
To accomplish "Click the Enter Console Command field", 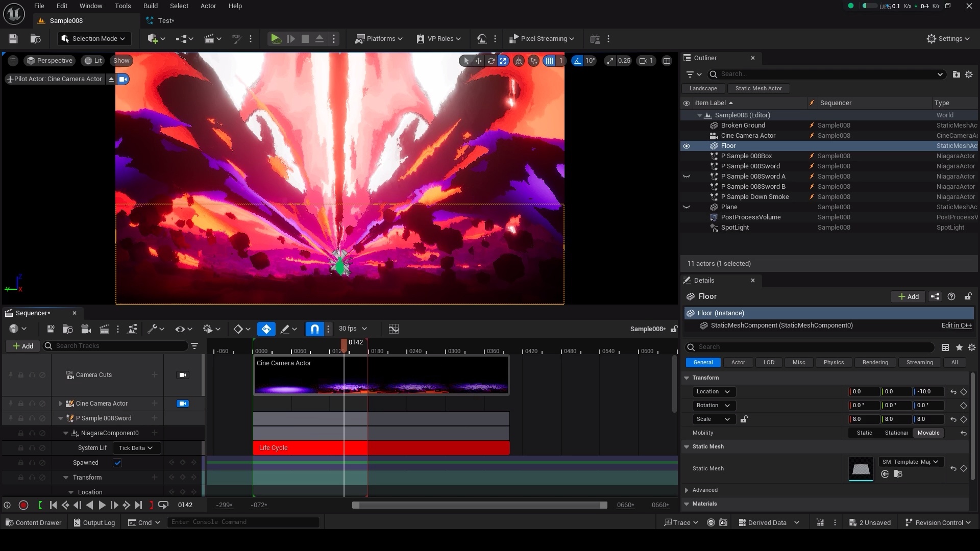I will coord(243,522).
